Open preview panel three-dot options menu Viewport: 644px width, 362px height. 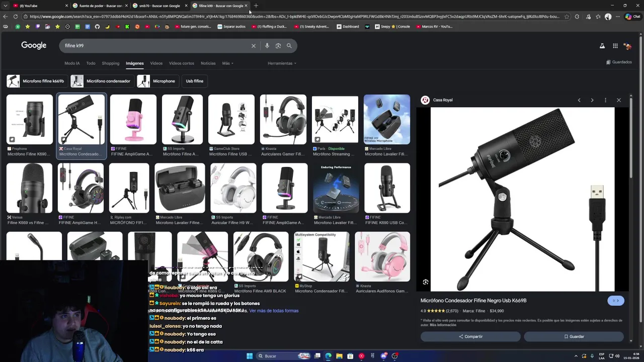[605, 100]
